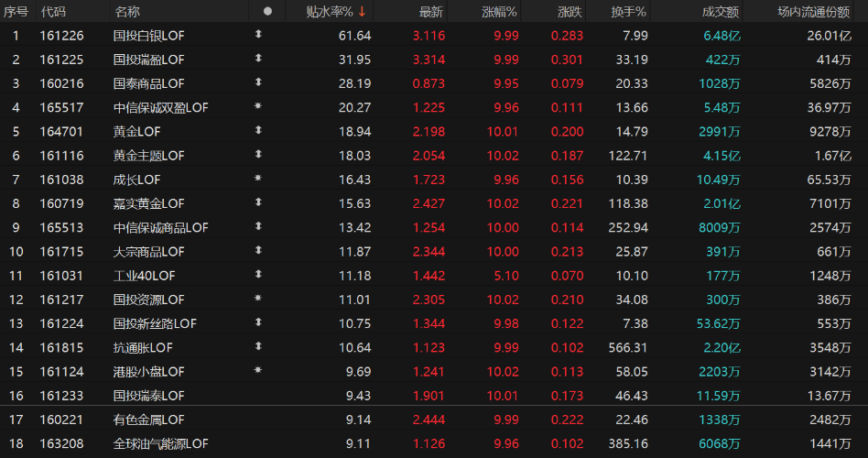Select the 工业40LOF fund name

click(x=144, y=275)
